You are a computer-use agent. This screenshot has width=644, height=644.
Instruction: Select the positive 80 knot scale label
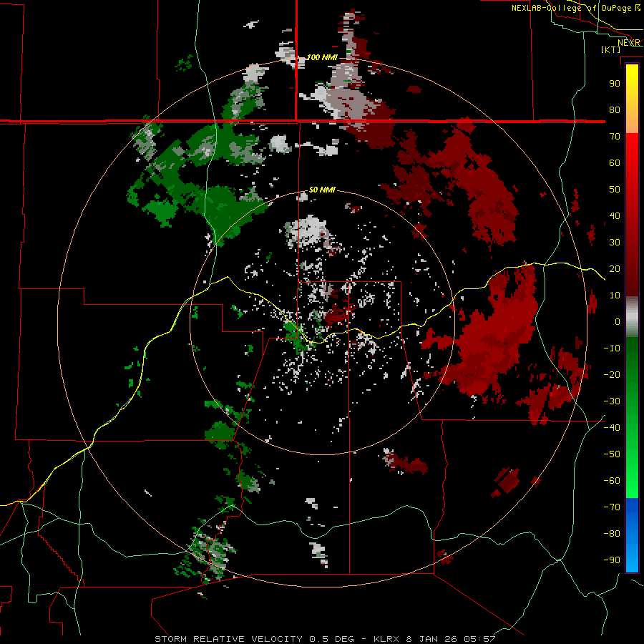point(615,110)
